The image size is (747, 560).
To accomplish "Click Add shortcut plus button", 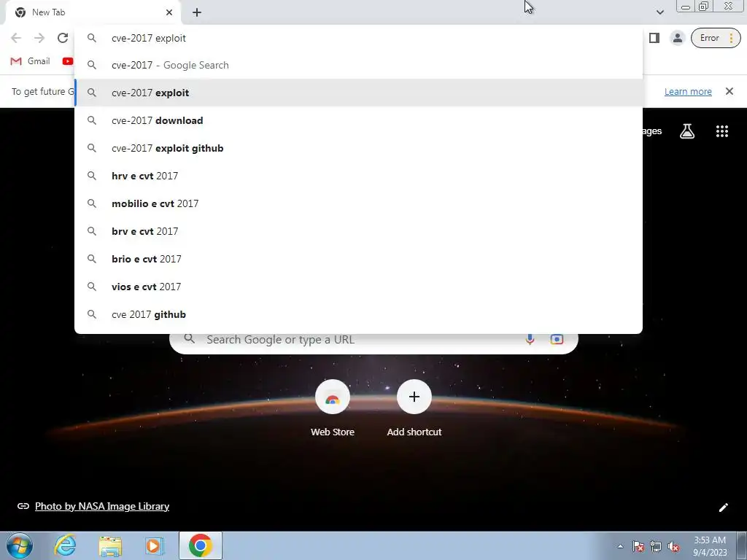I will (x=414, y=397).
